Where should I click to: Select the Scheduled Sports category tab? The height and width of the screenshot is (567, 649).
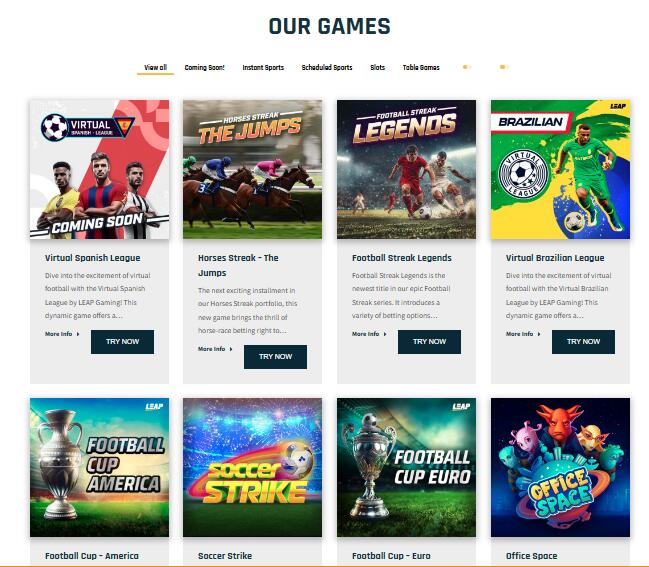click(327, 67)
